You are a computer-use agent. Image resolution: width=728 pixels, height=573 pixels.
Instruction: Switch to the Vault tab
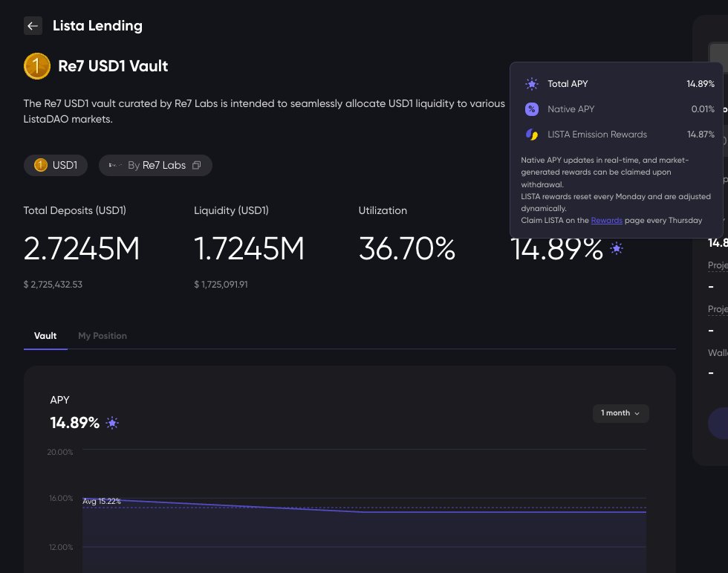pyautogui.click(x=45, y=336)
